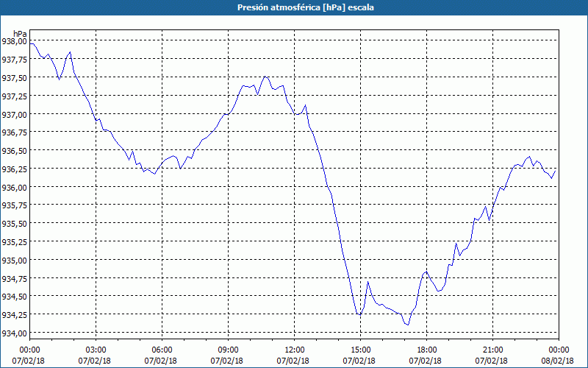Click the 934,00 y-axis value
The height and width of the screenshot is (368, 588).
[x=13, y=333]
